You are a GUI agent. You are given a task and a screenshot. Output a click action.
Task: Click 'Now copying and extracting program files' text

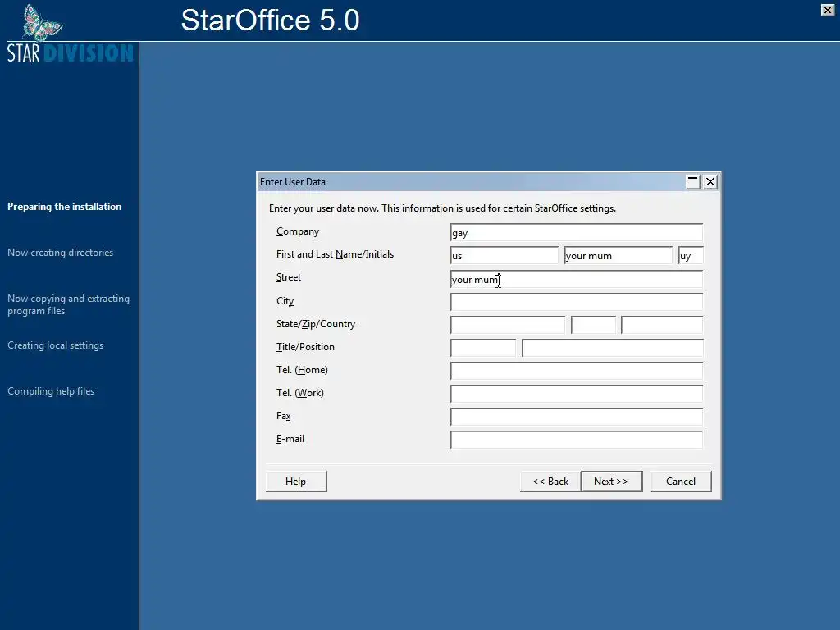[x=69, y=304]
